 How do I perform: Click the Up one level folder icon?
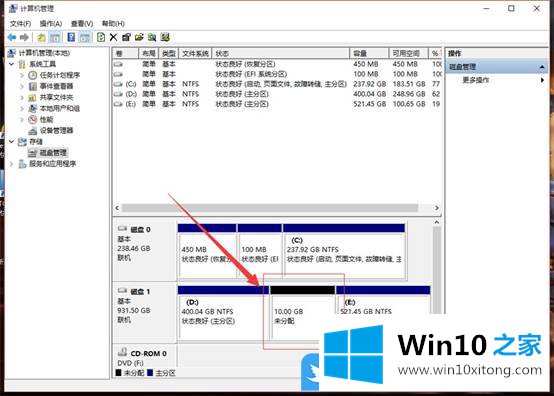click(41, 37)
